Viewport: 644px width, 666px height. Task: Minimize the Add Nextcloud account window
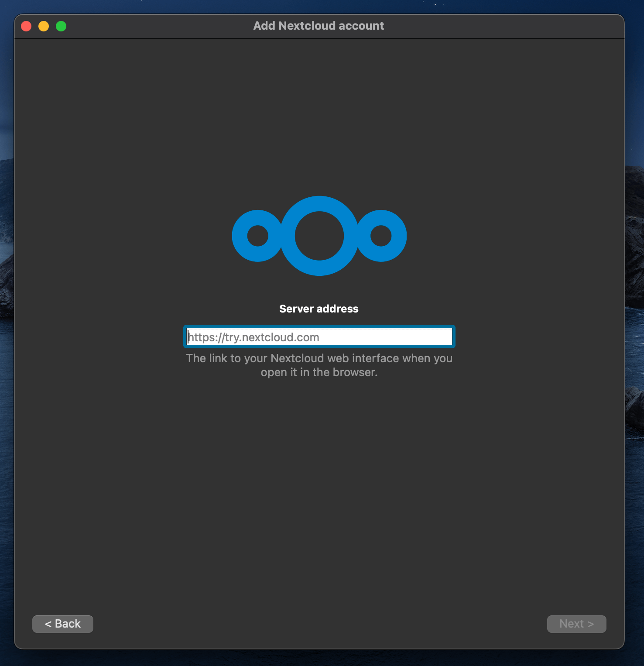(44, 26)
